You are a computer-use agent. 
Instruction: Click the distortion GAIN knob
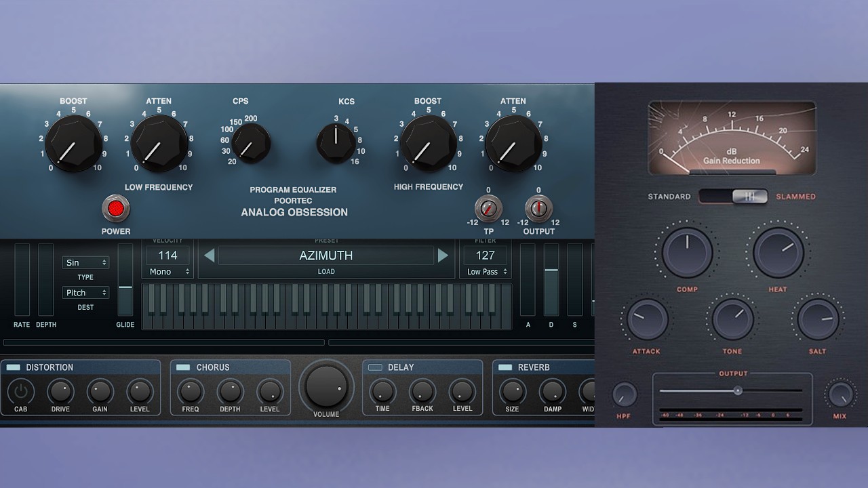(x=100, y=391)
